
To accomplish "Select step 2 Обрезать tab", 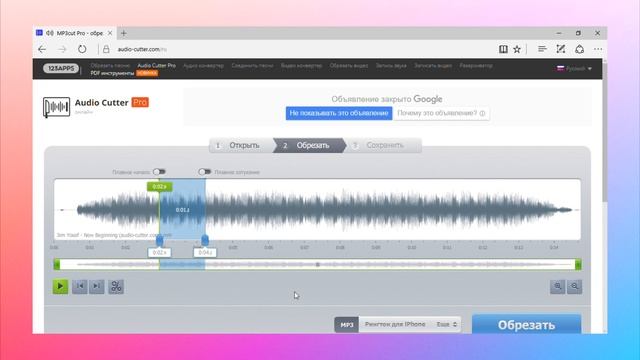I will [x=309, y=145].
